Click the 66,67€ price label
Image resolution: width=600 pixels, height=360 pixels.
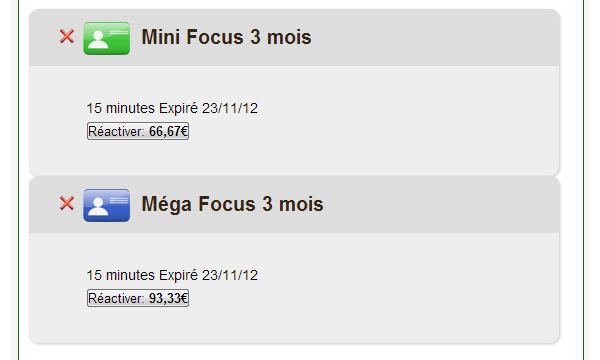(168, 131)
